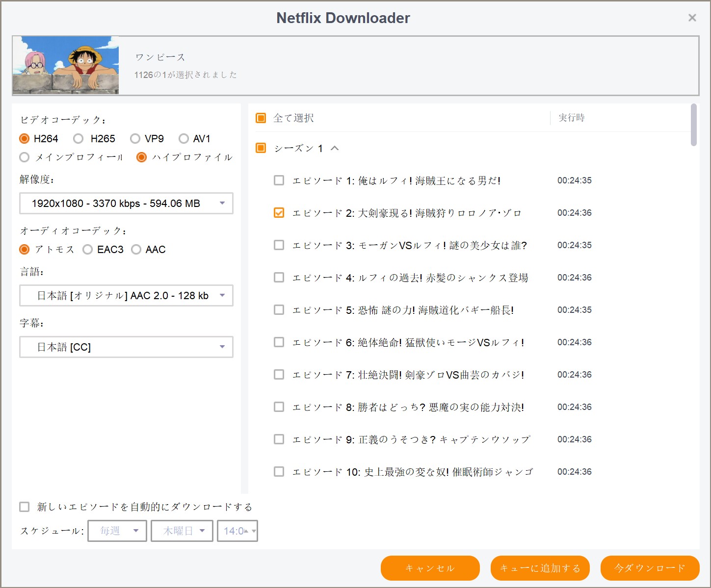Check エピソード 8 checkbox
This screenshot has width=711, height=588.
[279, 407]
